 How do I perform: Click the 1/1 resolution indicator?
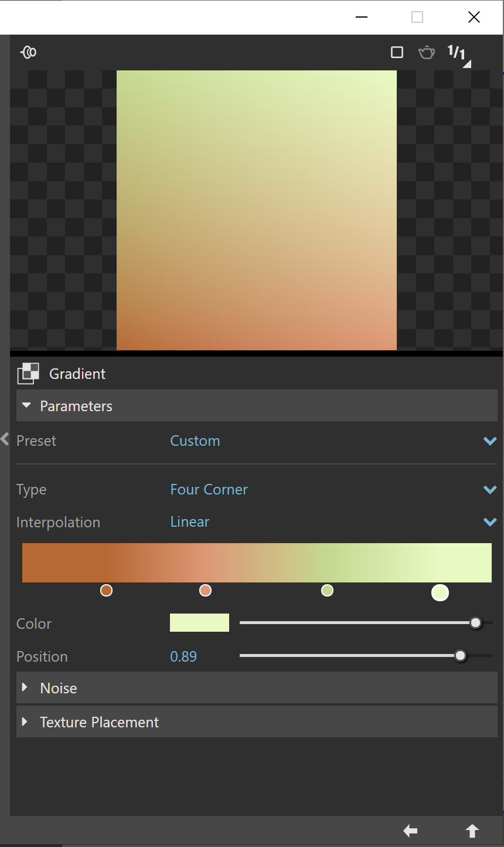click(457, 52)
